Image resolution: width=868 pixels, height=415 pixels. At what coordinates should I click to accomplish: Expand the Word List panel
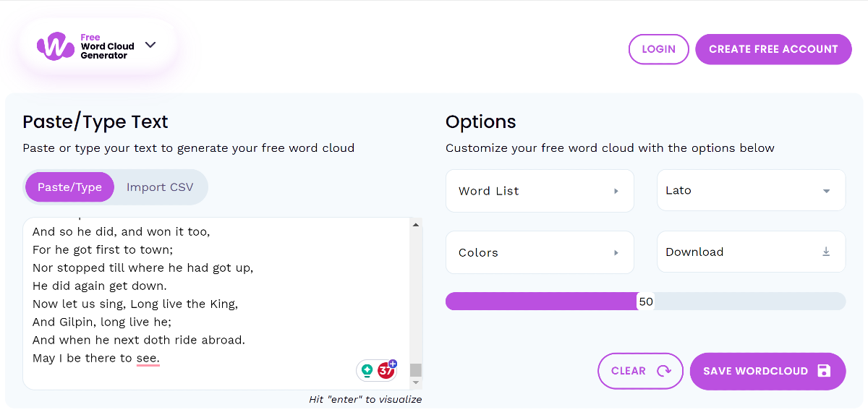coord(540,191)
